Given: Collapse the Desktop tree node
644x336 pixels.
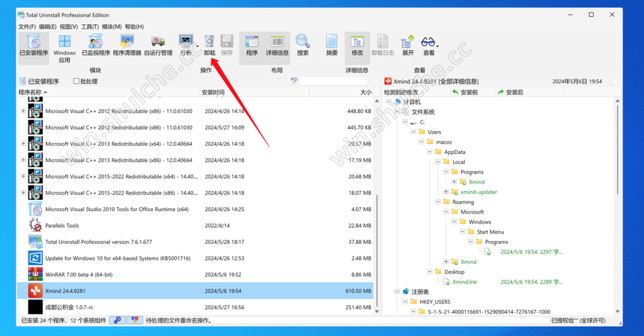Looking at the screenshot, I should click(429, 271).
